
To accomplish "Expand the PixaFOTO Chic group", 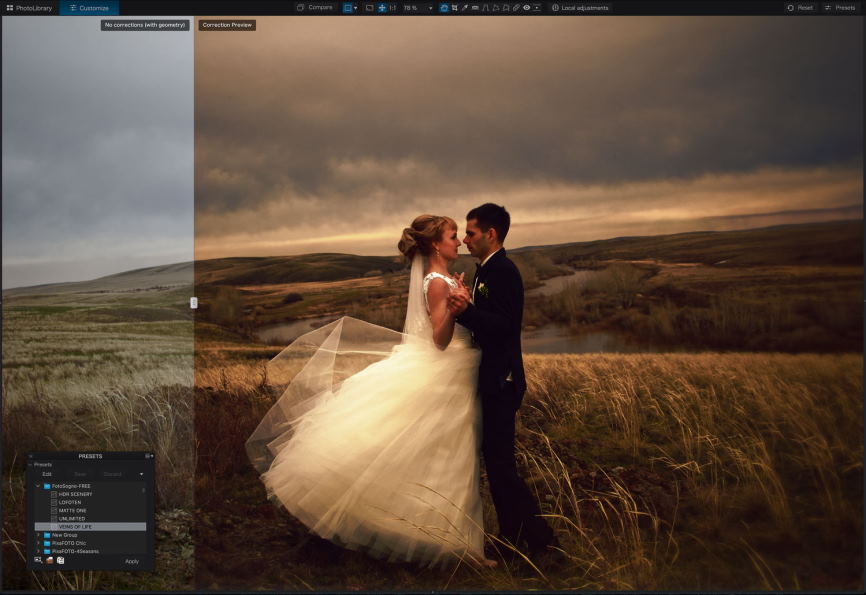I will [x=38, y=543].
